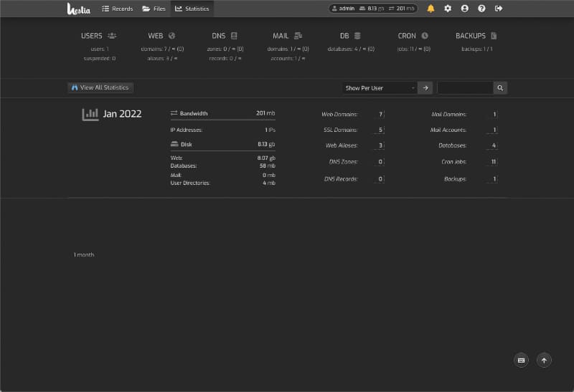Viewport: 574px width, 392px height.
Task: Click the User Directories label
Action: [190, 183]
